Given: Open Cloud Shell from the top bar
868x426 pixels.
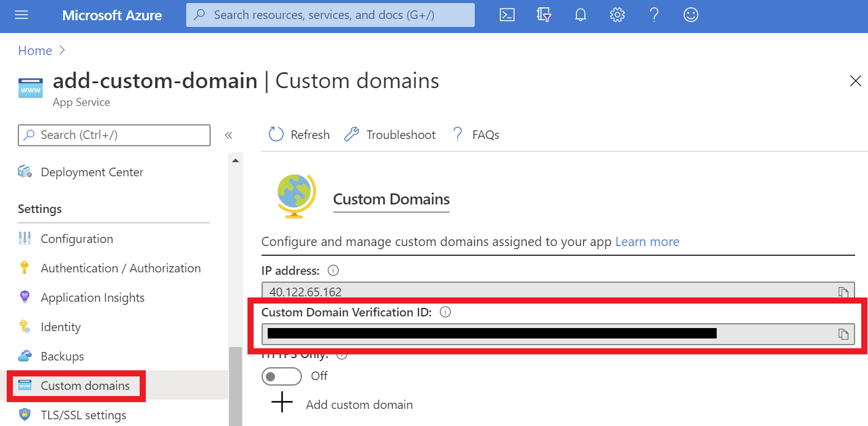Looking at the screenshot, I should click(x=507, y=15).
